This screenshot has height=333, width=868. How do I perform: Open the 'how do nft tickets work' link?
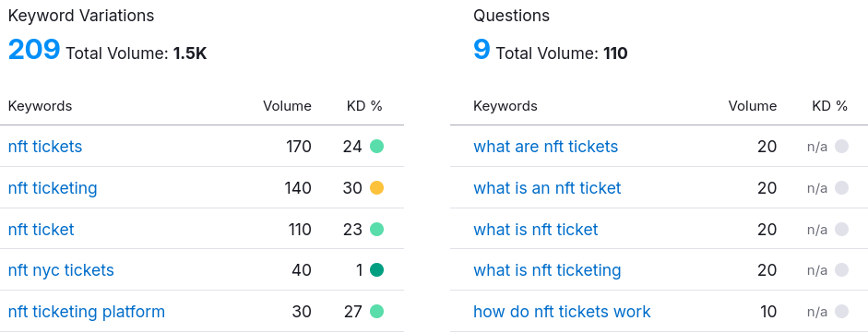[562, 312]
